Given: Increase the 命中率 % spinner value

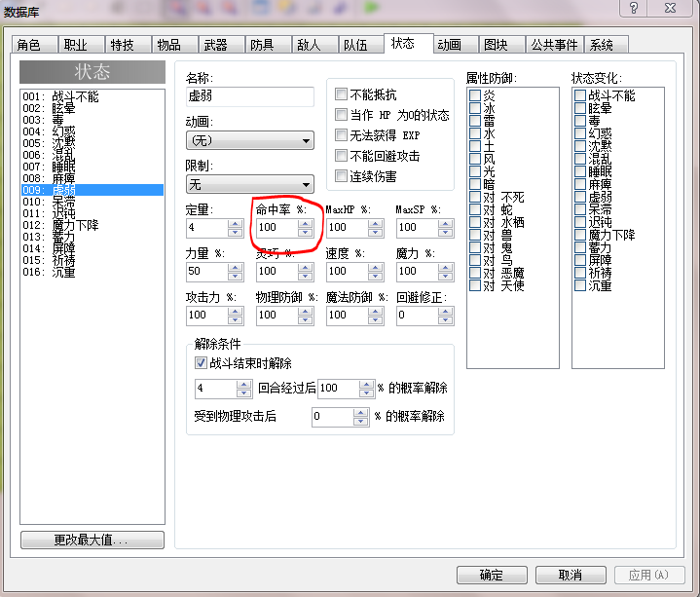Looking at the screenshot, I should tap(306, 224).
